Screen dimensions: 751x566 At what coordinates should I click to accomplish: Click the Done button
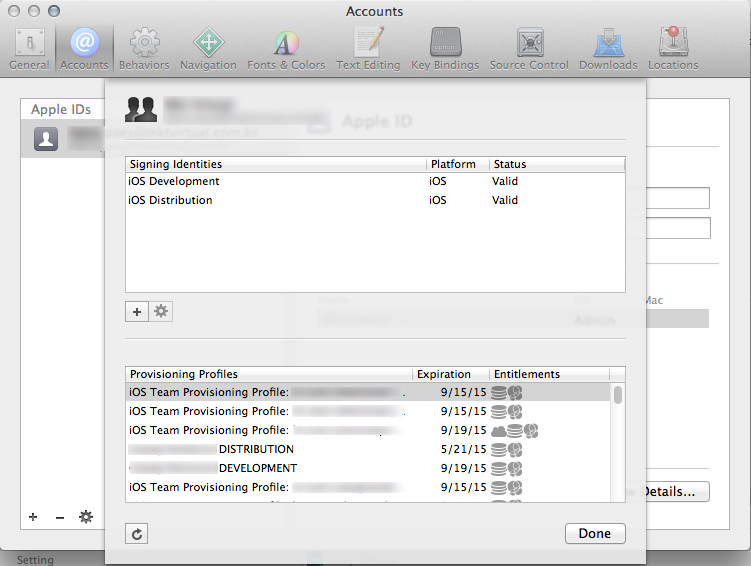click(595, 533)
